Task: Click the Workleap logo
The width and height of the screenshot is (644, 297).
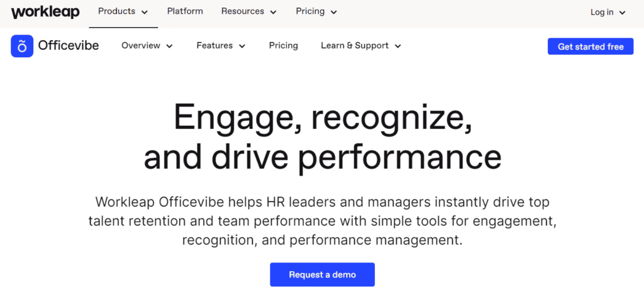Action: (x=45, y=12)
